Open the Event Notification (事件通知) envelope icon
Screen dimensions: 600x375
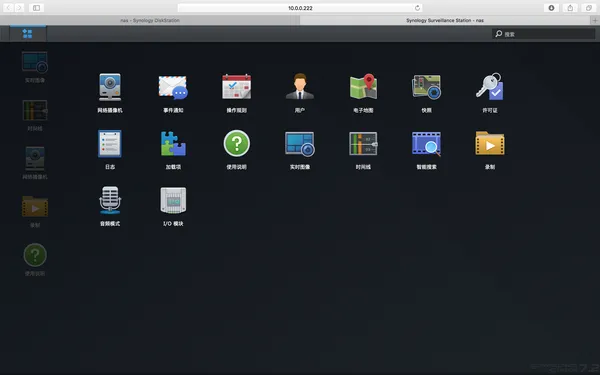[173, 87]
